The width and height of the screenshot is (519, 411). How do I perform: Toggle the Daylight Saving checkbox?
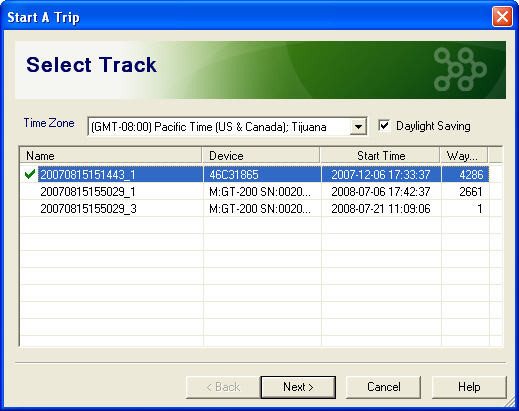point(384,126)
